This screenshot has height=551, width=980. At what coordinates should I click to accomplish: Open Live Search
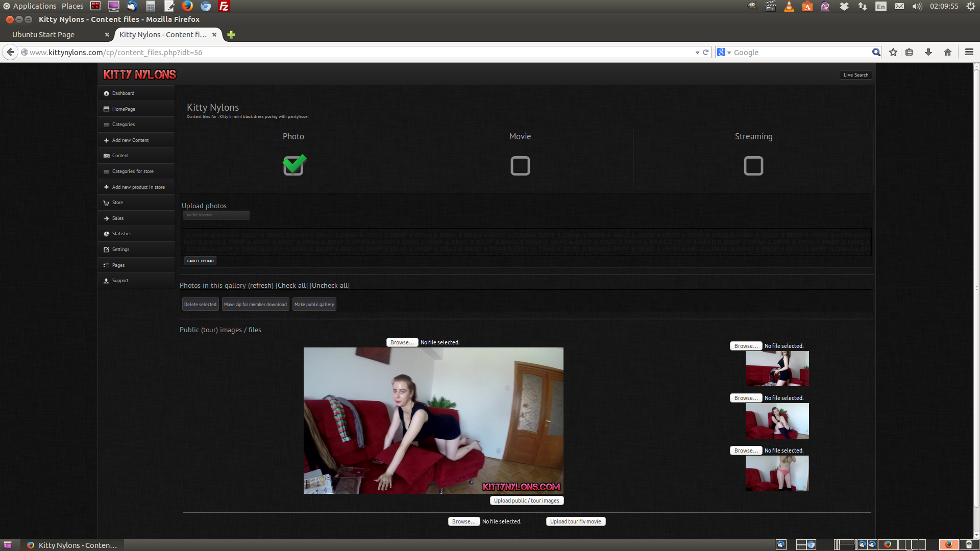click(855, 75)
